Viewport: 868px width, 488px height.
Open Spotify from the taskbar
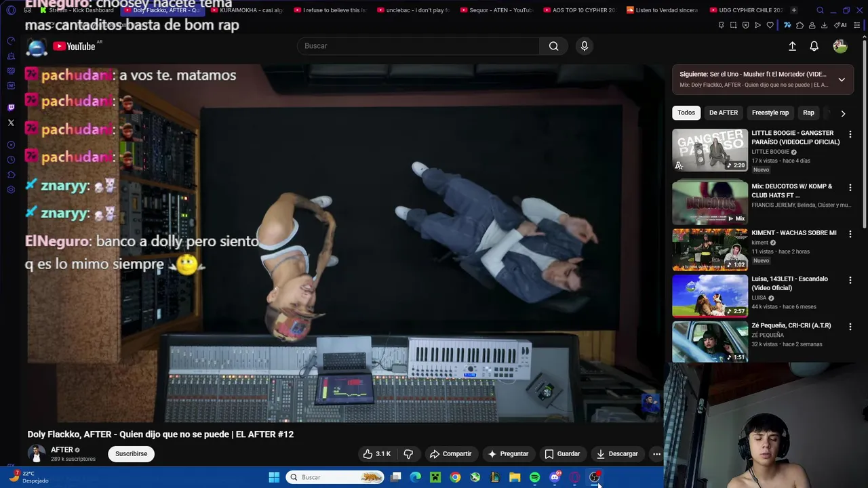[534, 477]
